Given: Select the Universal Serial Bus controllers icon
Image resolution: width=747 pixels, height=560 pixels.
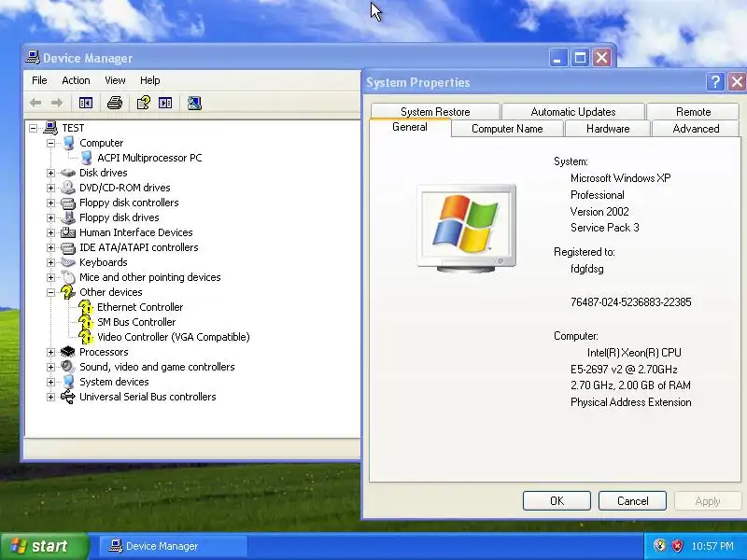Looking at the screenshot, I should pyautogui.click(x=68, y=397).
